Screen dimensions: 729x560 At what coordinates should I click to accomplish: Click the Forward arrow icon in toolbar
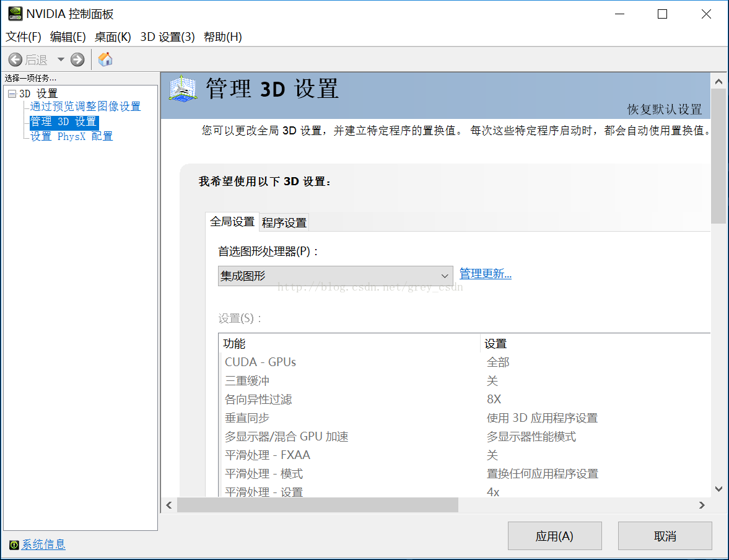point(77,59)
